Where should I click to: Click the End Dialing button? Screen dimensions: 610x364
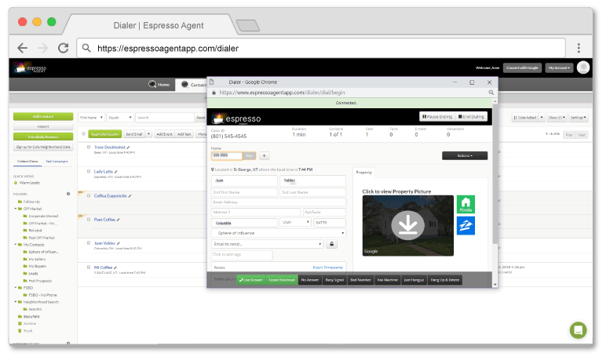(471, 116)
